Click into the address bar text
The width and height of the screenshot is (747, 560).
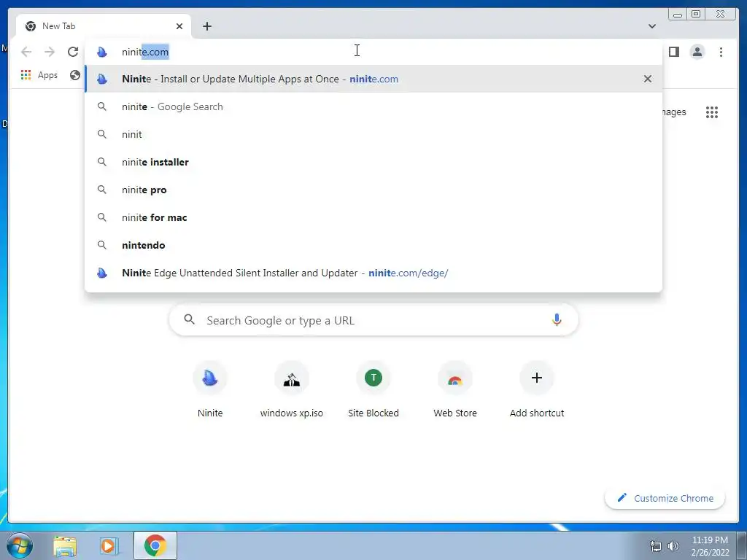point(145,52)
